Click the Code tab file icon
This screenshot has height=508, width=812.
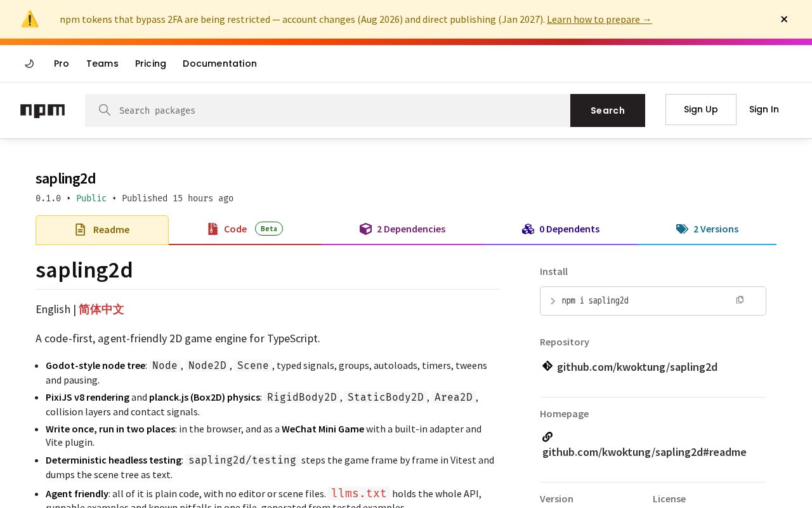[213, 229]
